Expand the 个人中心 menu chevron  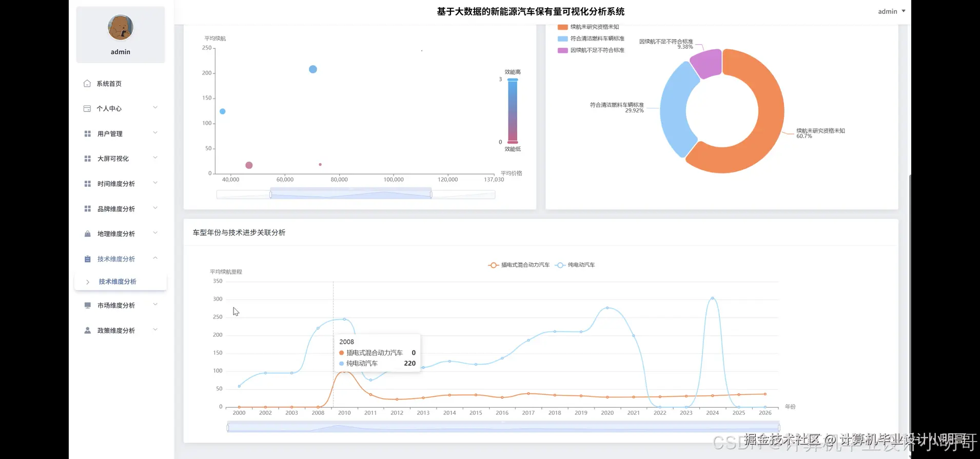(155, 108)
